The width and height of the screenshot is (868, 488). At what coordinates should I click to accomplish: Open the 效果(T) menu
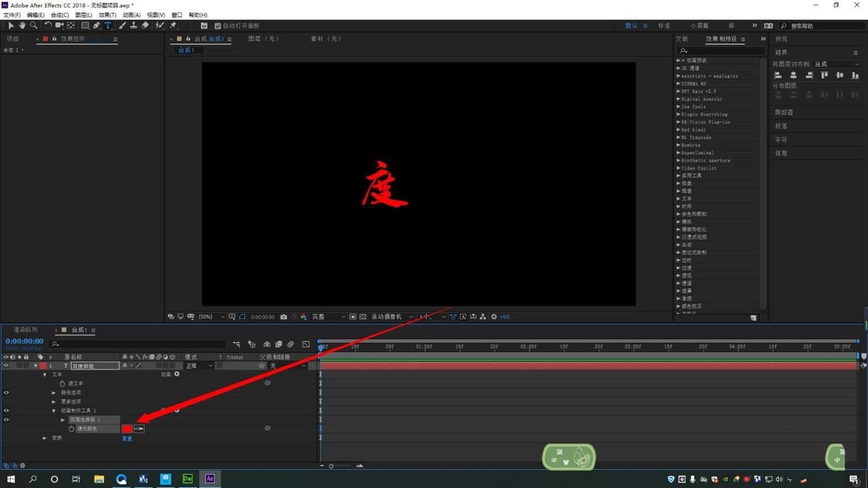(x=107, y=14)
